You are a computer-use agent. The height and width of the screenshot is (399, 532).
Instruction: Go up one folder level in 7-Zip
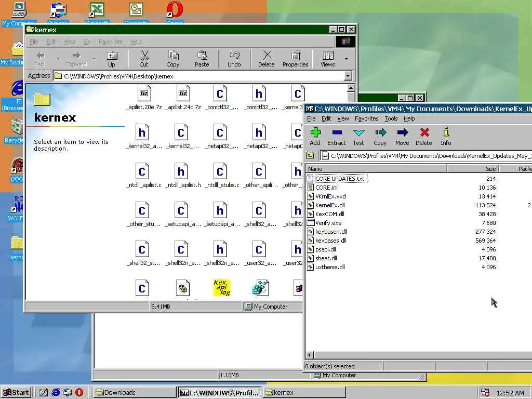tap(310, 155)
